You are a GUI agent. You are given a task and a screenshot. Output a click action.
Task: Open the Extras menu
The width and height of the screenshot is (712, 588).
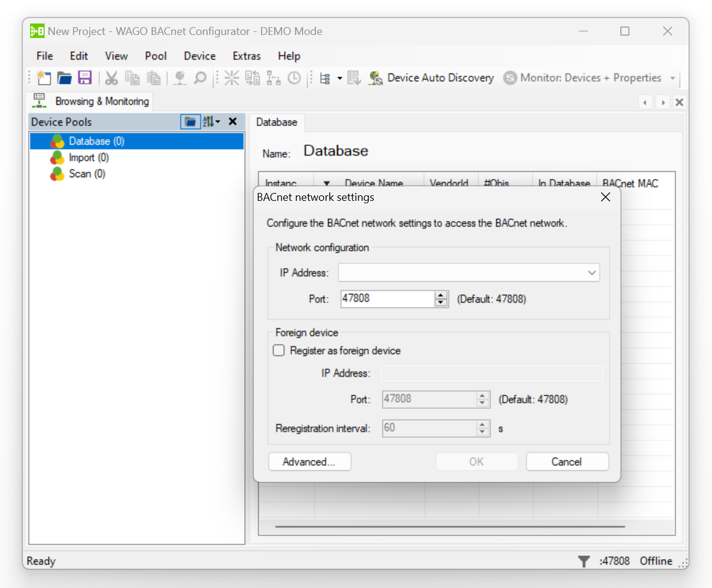[247, 56]
